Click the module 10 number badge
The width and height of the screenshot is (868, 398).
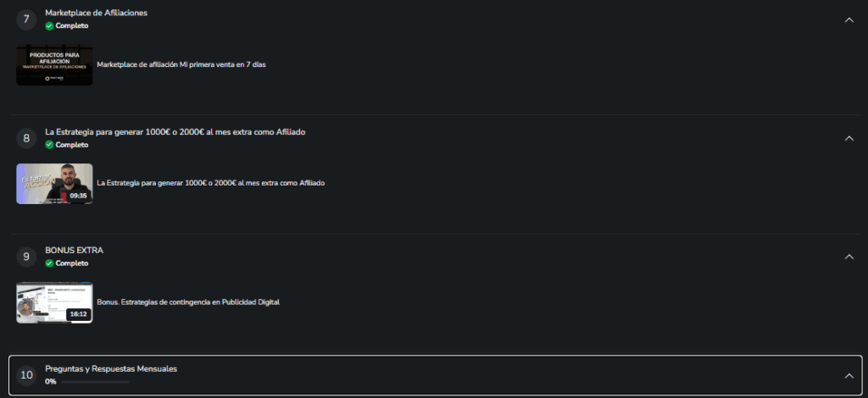26,374
